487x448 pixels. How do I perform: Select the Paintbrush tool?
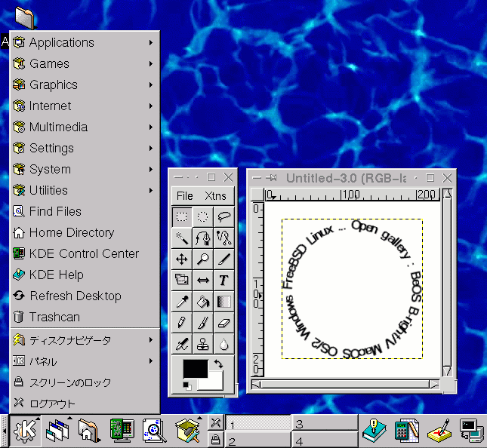(x=203, y=322)
